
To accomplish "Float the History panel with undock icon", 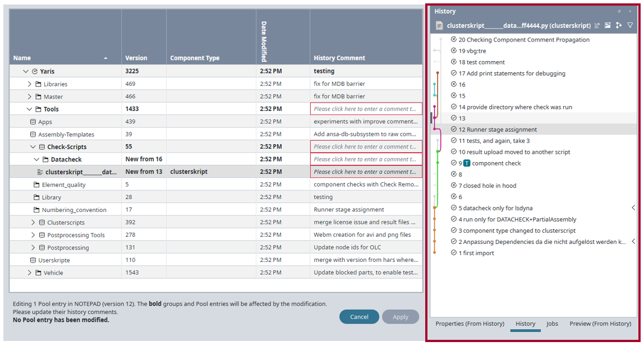I will coord(619,11).
